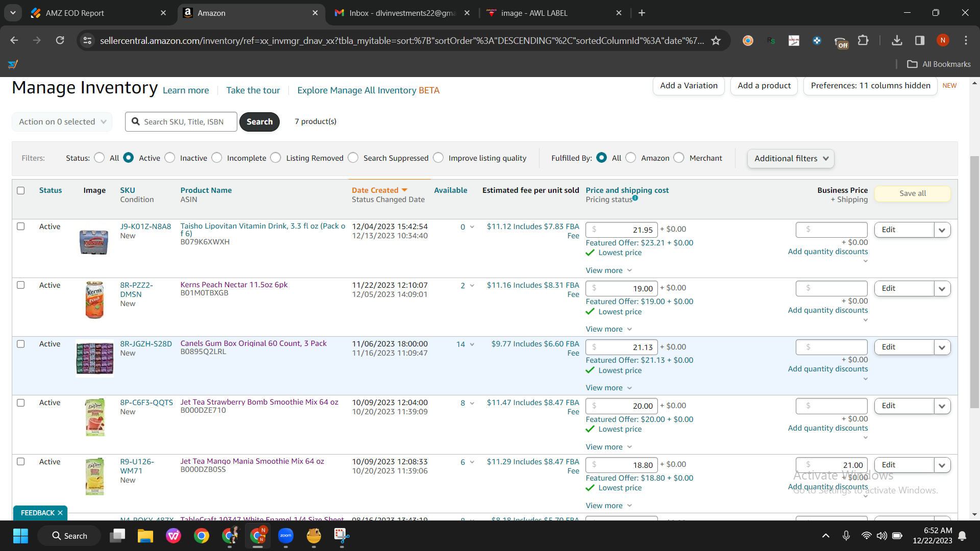
Task: Tick the select-all checkbox in table header
Action: coord(21,190)
